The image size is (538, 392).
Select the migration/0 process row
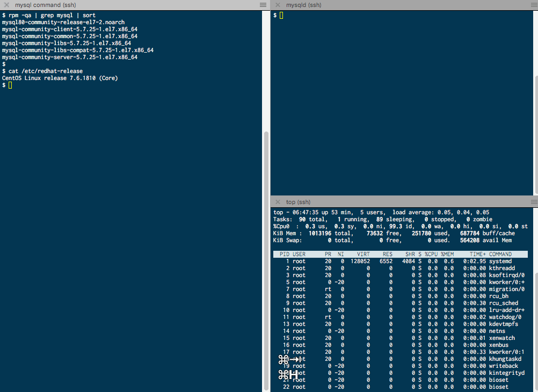401,289
